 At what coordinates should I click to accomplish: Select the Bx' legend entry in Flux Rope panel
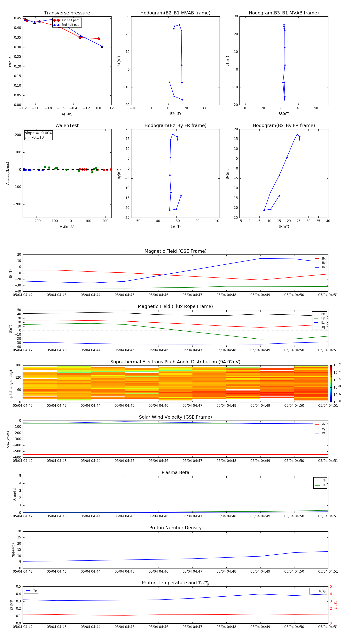click(x=320, y=314)
